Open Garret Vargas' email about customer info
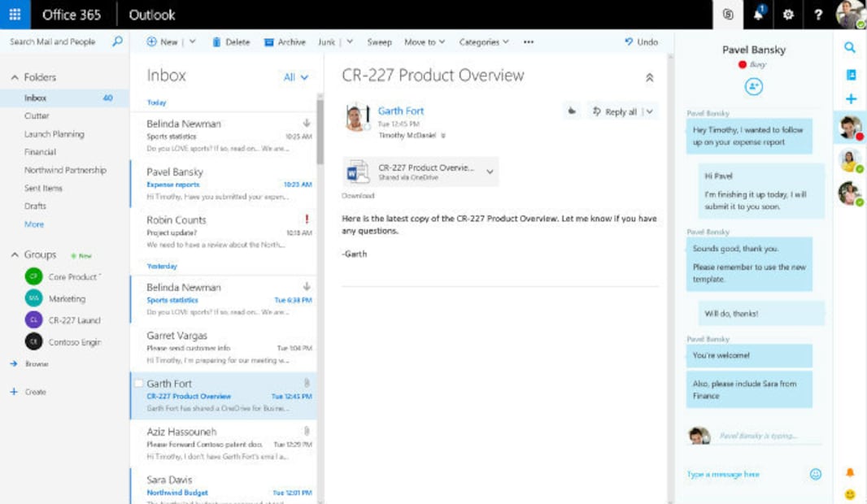 [x=224, y=348]
